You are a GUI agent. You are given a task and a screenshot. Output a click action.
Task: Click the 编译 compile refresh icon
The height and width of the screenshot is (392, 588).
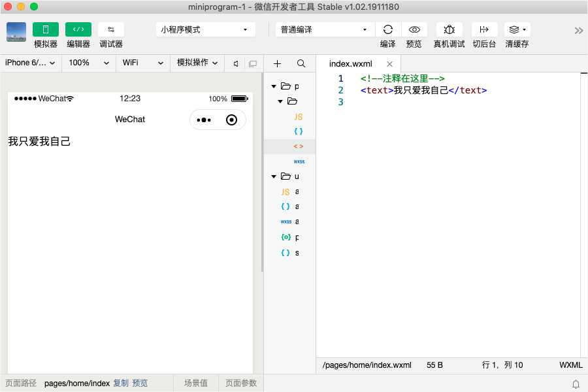point(387,29)
